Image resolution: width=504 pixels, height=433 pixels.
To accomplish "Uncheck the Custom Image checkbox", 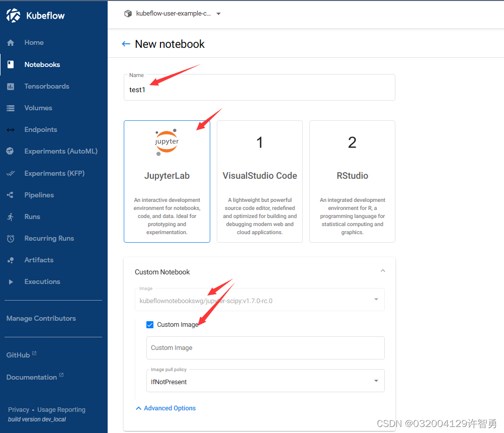I will 150,325.
